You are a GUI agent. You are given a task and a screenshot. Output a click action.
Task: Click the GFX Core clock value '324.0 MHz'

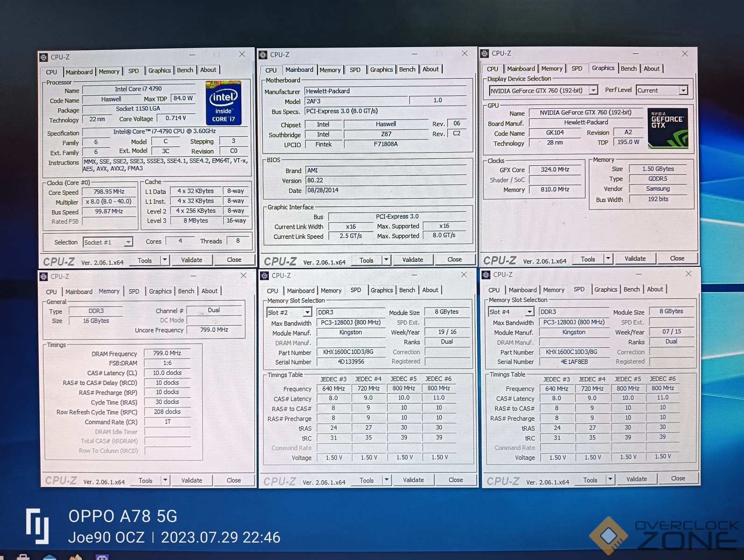pos(555,169)
